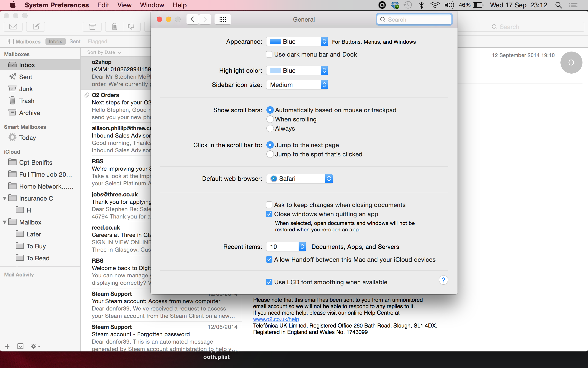
Task: Open the www.o2.co.uk/help link
Action: tap(276, 319)
